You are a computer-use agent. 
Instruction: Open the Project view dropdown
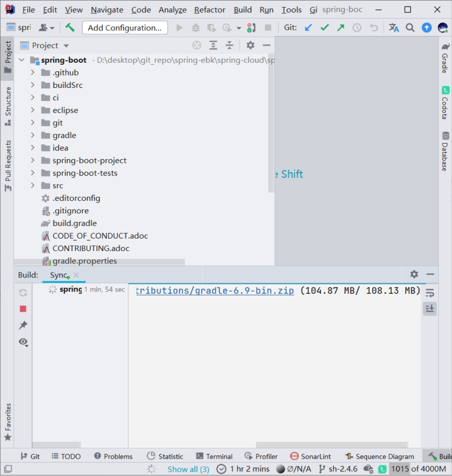(x=66, y=46)
